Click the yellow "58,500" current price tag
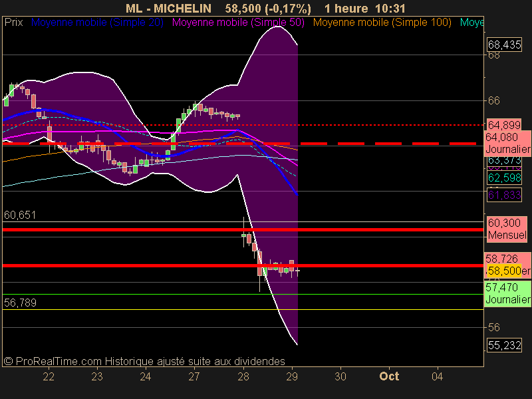This screenshot has width=532, height=399. pyautogui.click(x=504, y=271)
